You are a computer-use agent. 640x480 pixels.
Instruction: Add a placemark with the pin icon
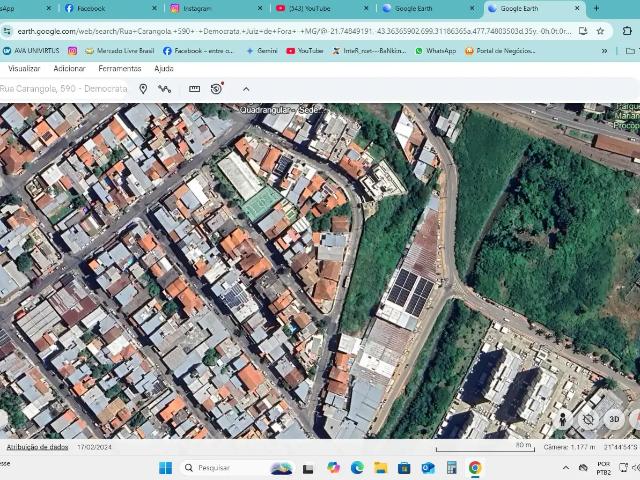coord(143,89)
